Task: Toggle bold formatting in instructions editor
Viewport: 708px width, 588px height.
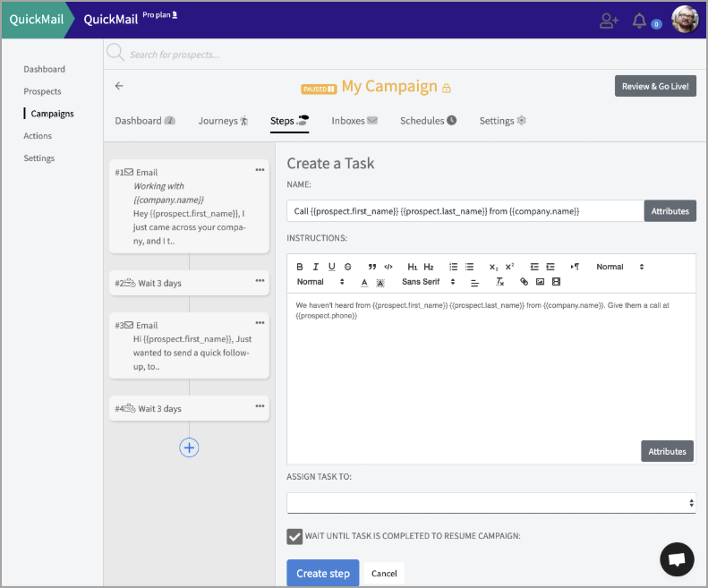Action: 300,267
